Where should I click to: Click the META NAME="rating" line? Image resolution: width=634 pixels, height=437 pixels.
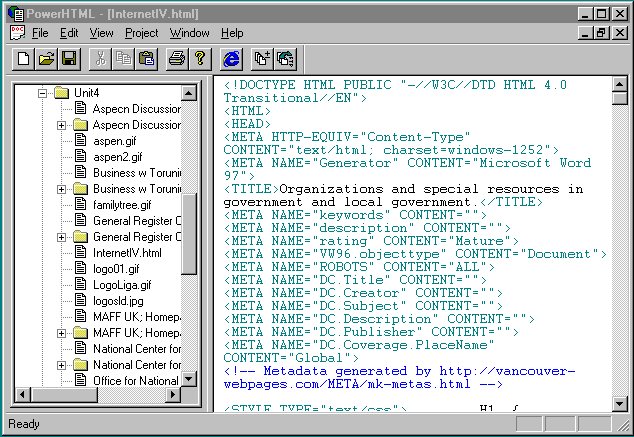pos(371,241)
